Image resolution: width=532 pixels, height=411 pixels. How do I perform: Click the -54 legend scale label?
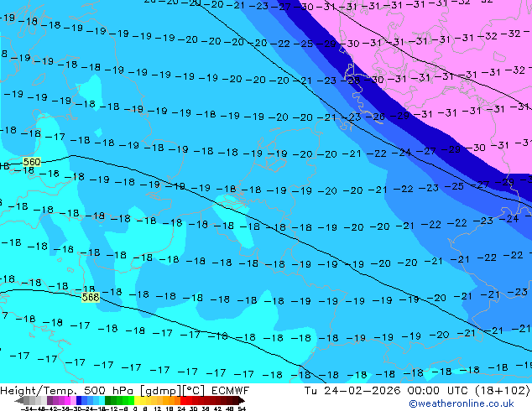click(27, 408)
